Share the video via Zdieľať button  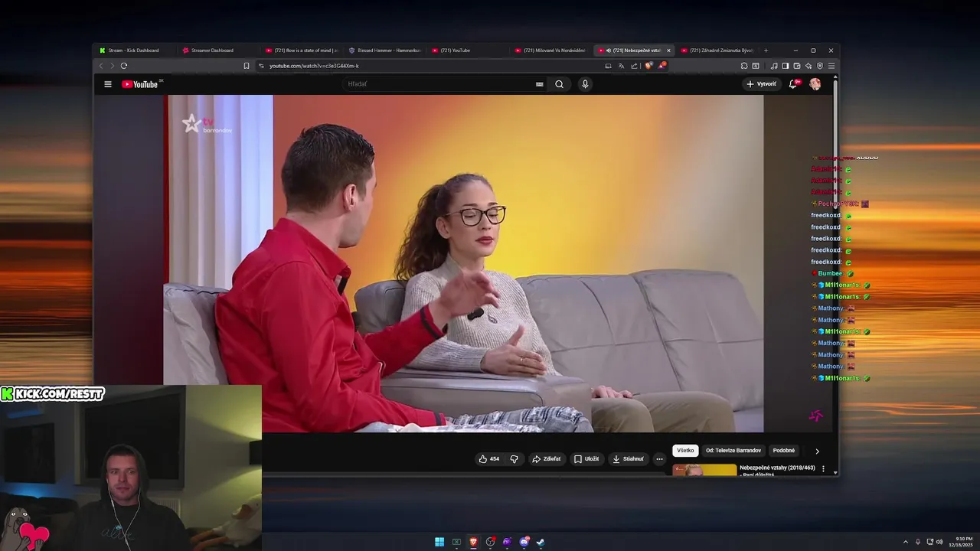point(547,459)
